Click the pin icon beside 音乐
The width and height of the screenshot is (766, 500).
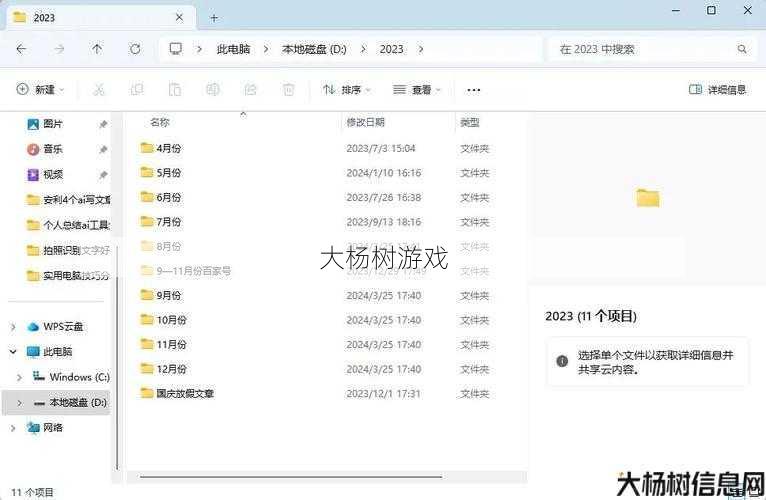tap(103, 150)
